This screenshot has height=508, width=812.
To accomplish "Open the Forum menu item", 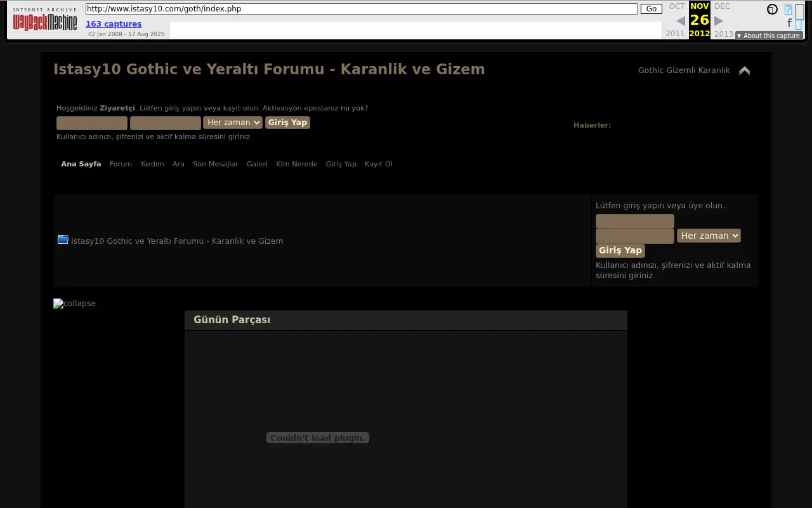I will coord(121,164).
